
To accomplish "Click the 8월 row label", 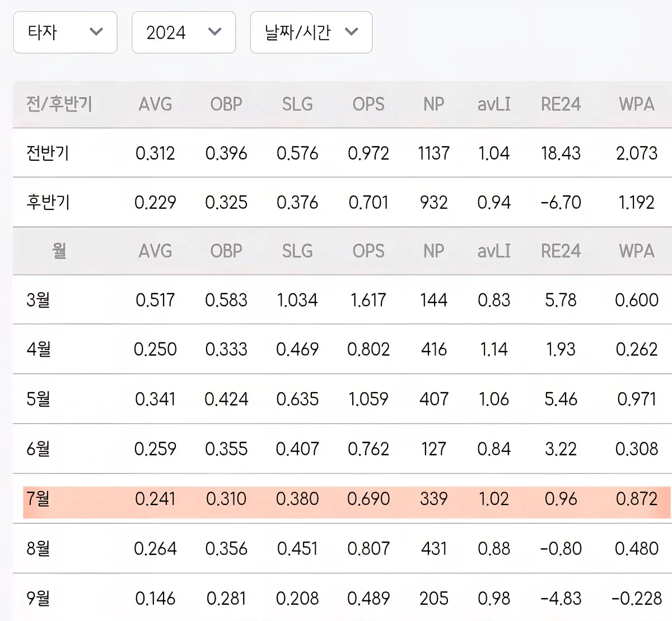I will [39, 548].
